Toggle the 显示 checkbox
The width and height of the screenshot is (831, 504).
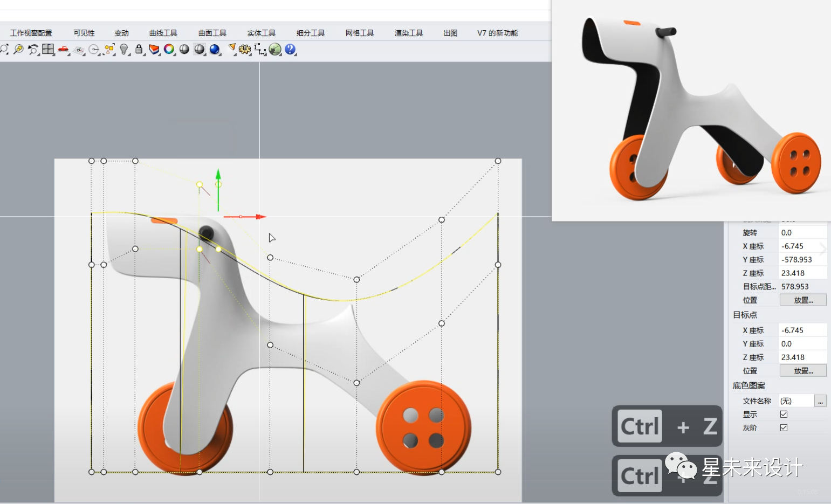[x=784, y=414]
